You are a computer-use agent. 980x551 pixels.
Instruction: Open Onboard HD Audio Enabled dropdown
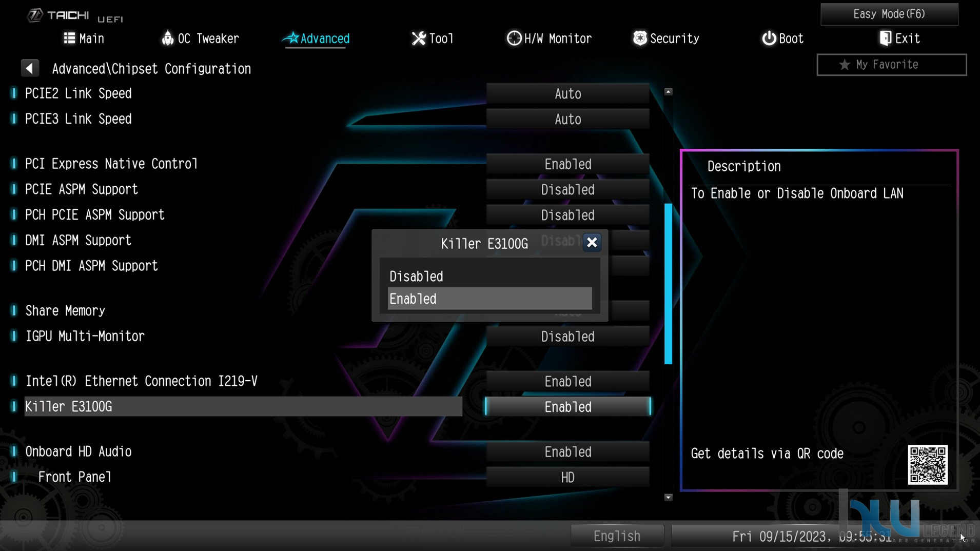point(567,452)
